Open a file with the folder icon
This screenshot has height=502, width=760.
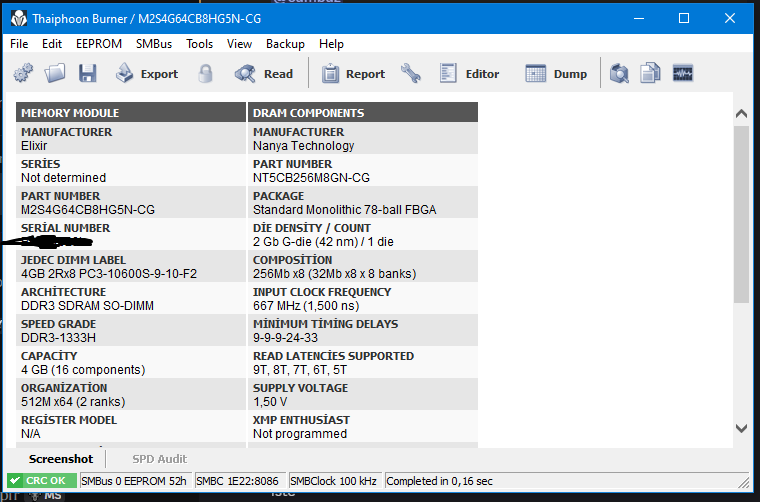pyautogui.click(x=55, y=73)
